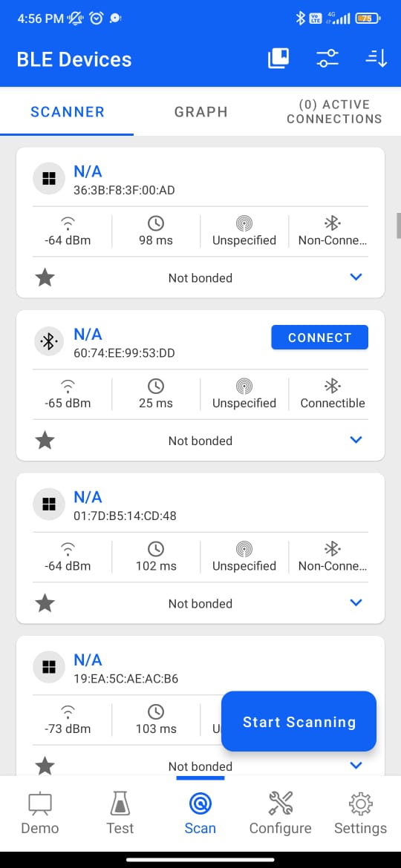This screenshot has width=401, height=868.
Task: Star the device 01:7D:B5:14:CD:48
Action: point(45,603)
